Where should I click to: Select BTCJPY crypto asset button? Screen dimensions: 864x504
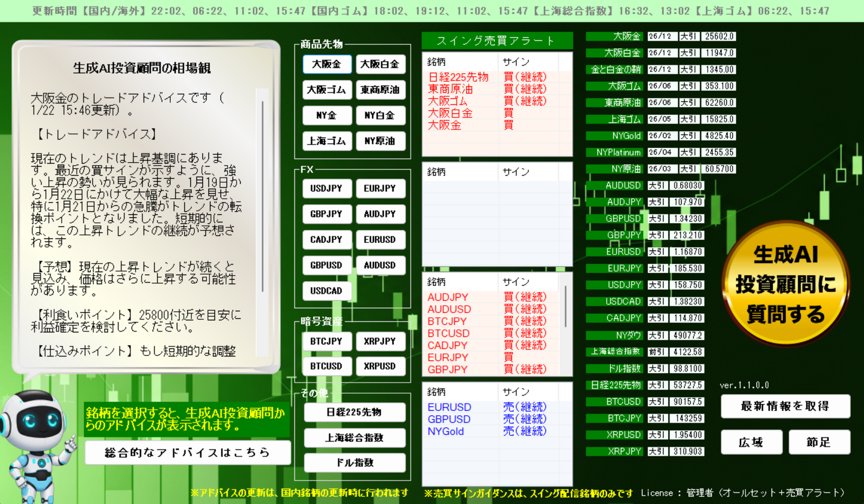click(x=327, y=341)
